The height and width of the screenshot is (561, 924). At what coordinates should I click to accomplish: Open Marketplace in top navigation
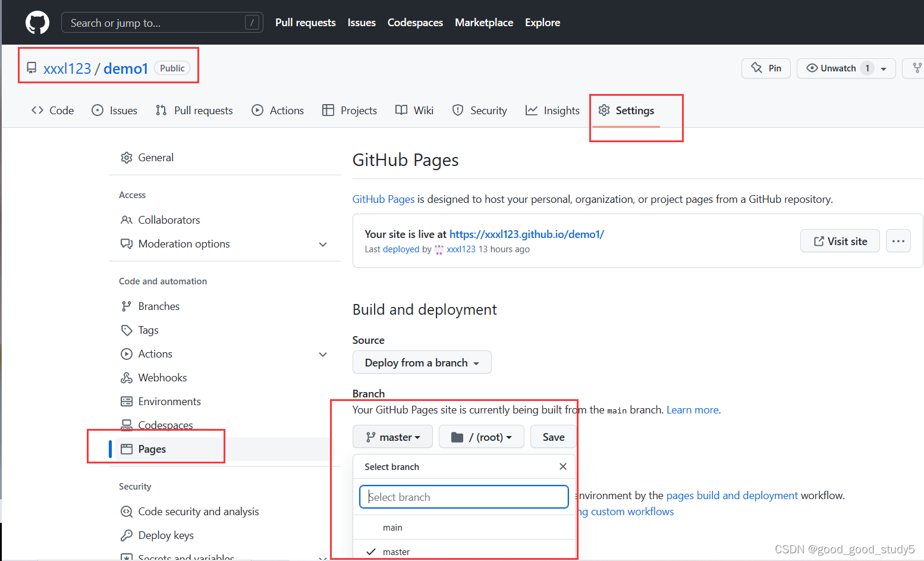click(484, 23)
